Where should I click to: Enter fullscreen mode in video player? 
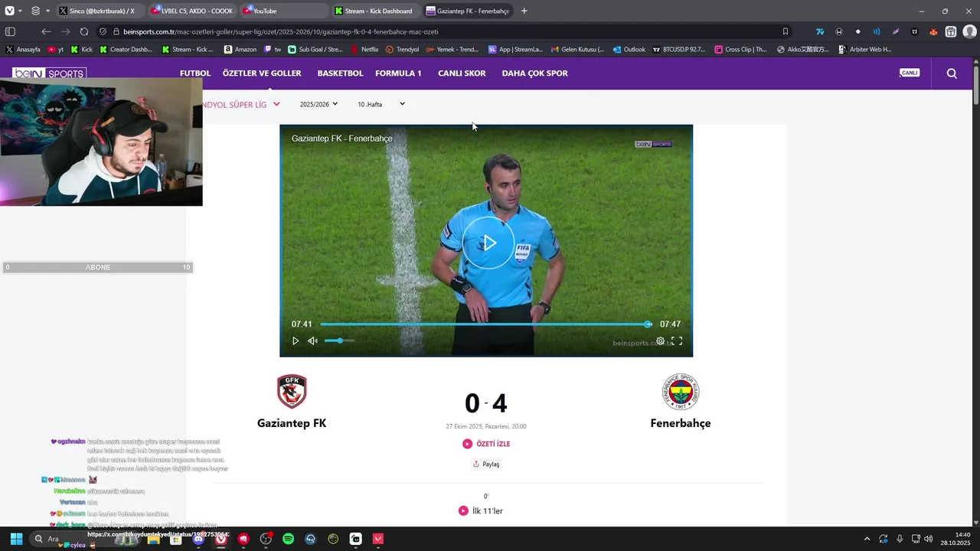[677, 341]
